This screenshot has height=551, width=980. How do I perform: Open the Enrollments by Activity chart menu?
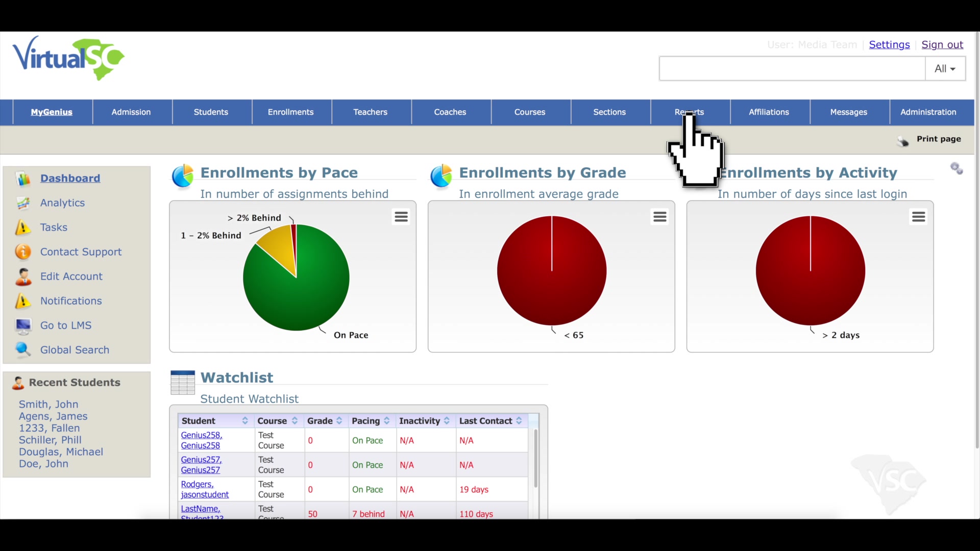pyautogui.click(x=919, y=217)
